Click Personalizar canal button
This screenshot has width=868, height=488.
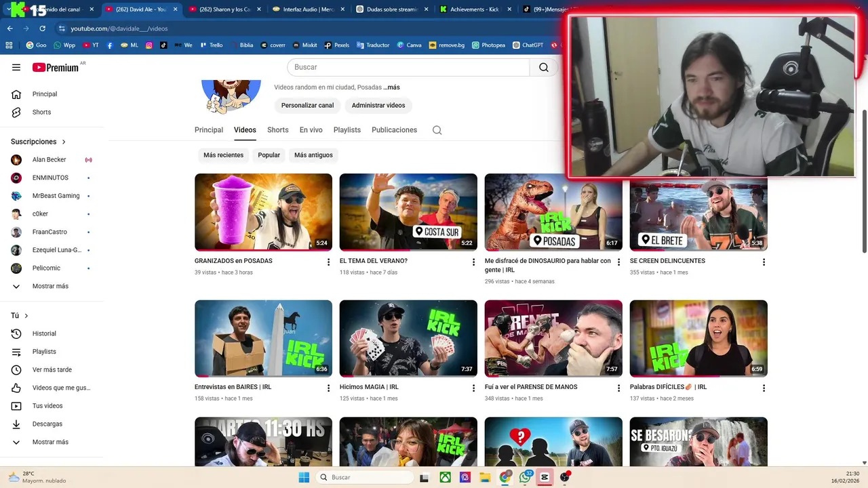point(308,105)
